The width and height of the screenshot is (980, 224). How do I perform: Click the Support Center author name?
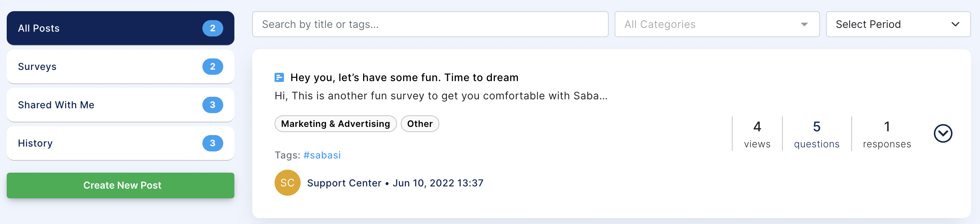coord(344,183)
